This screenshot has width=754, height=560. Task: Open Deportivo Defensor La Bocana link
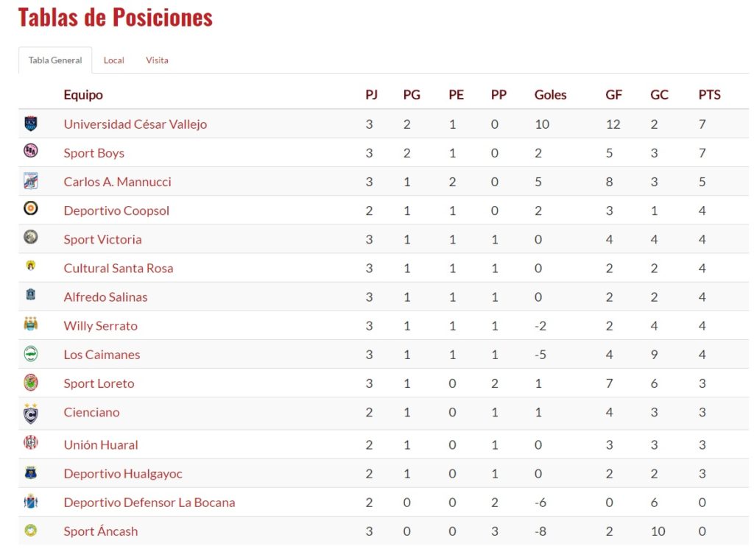149,503
